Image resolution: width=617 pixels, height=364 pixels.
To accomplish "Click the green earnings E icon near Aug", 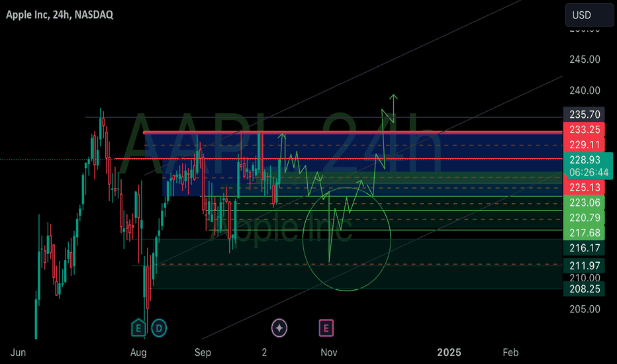I will click(x=138, y=328).
